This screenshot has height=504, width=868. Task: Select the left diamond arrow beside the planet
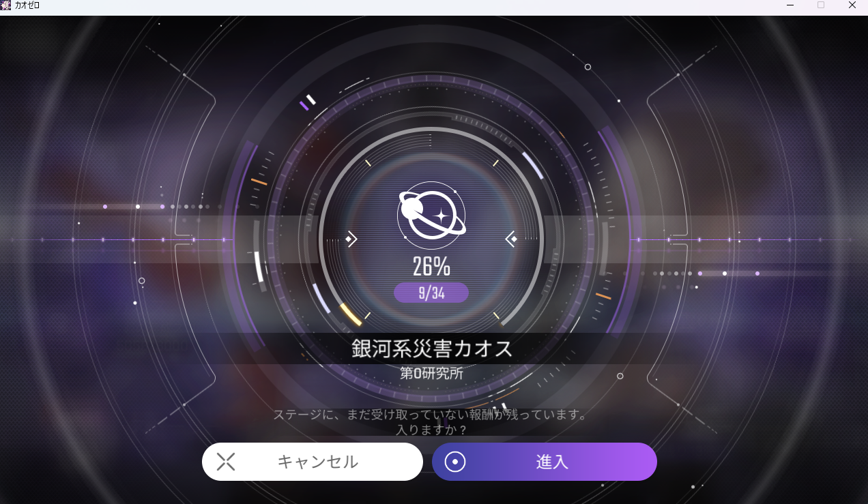(351, 239)
